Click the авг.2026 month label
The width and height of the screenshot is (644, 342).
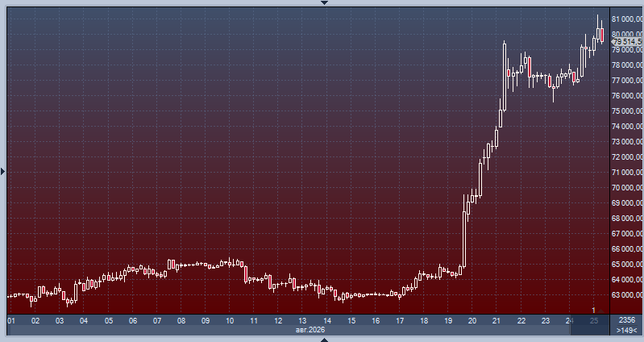[x=310, y=330]
